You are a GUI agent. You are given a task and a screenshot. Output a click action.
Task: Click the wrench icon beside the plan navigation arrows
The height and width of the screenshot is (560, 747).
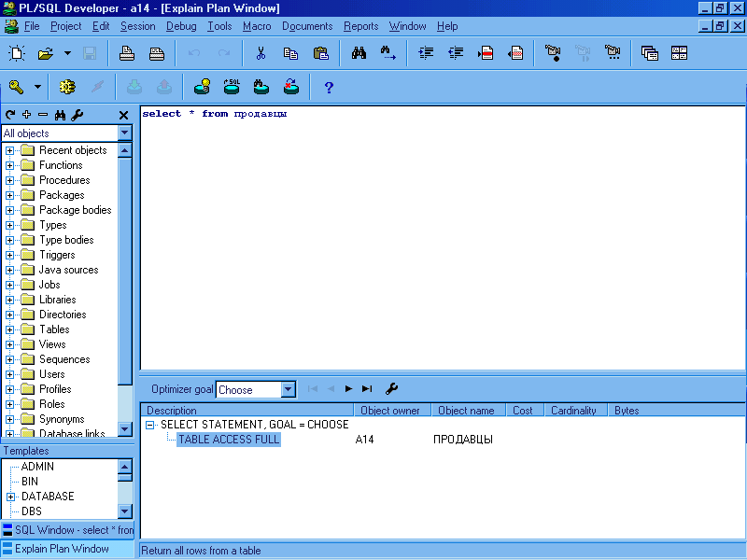coord(391,388)
